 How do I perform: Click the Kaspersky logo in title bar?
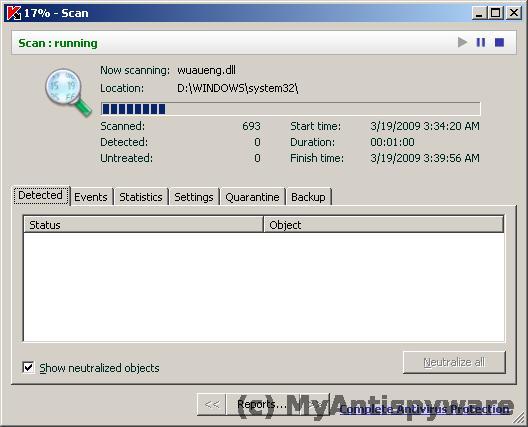[14, 13]
